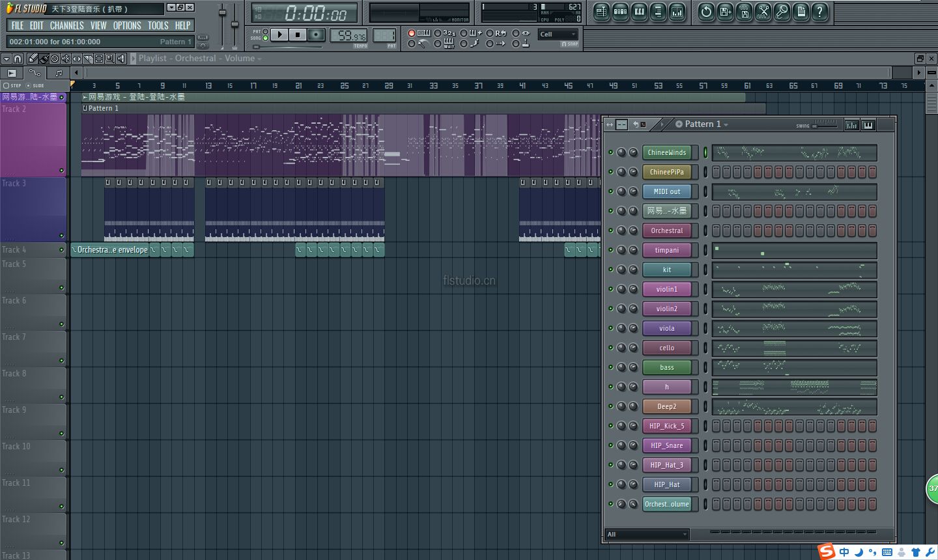The height and width of the screenshot is (560, 938).
Task: Toggle the ChineePiPa channel select indicator
Action: pos(705,172)
